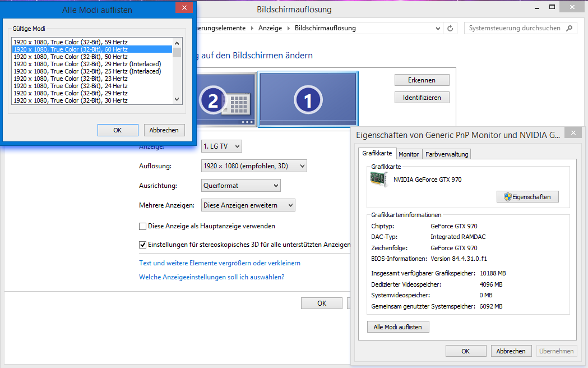Close the Alle Modi auflisten dialog

184,7
